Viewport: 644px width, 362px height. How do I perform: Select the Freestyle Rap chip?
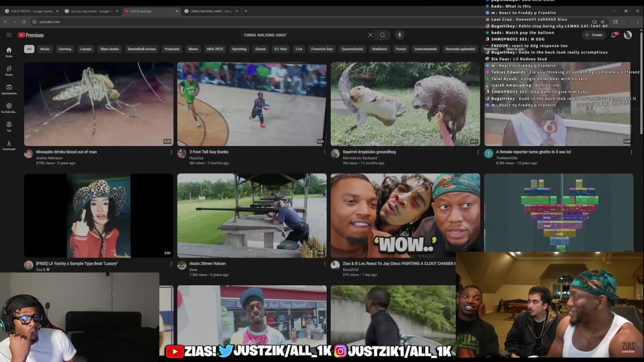coord(322,49)
